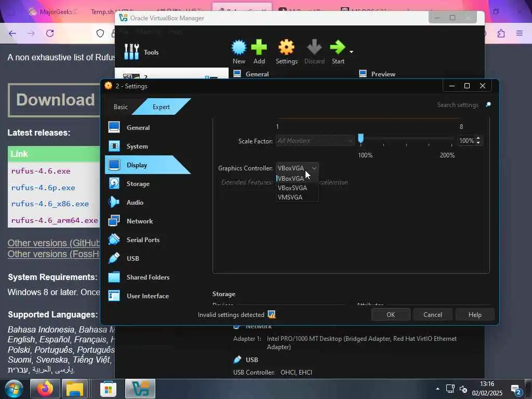Download rufus-4.6p.exe portable link
Image resolution: width=532 pixels, height=399 pixels.
43,187
